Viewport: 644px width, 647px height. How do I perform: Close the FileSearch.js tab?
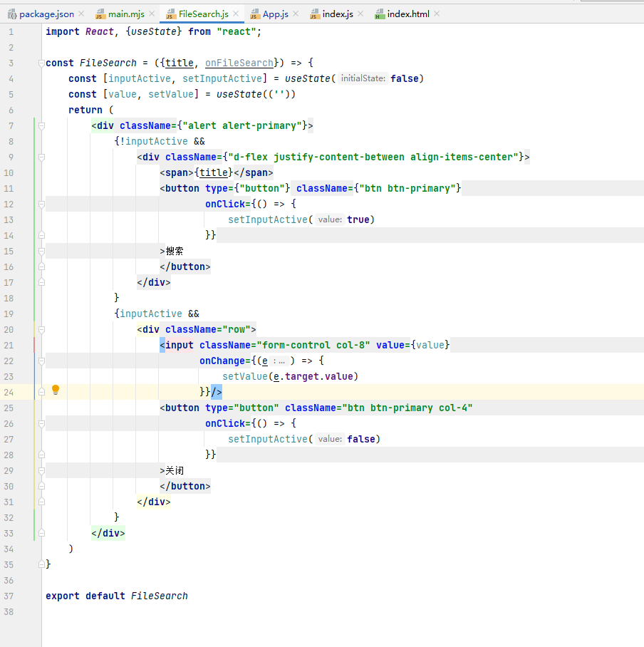(x=236, y=14)
